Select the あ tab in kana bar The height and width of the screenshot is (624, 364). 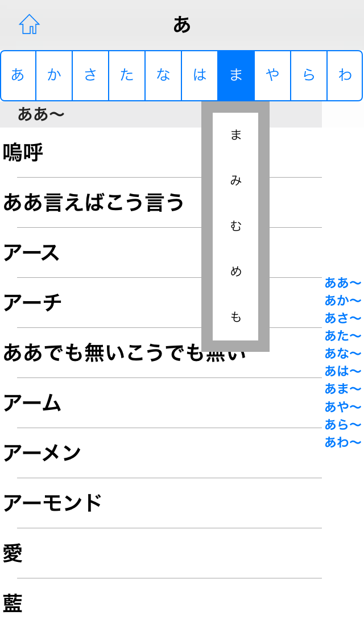(18, 75)
